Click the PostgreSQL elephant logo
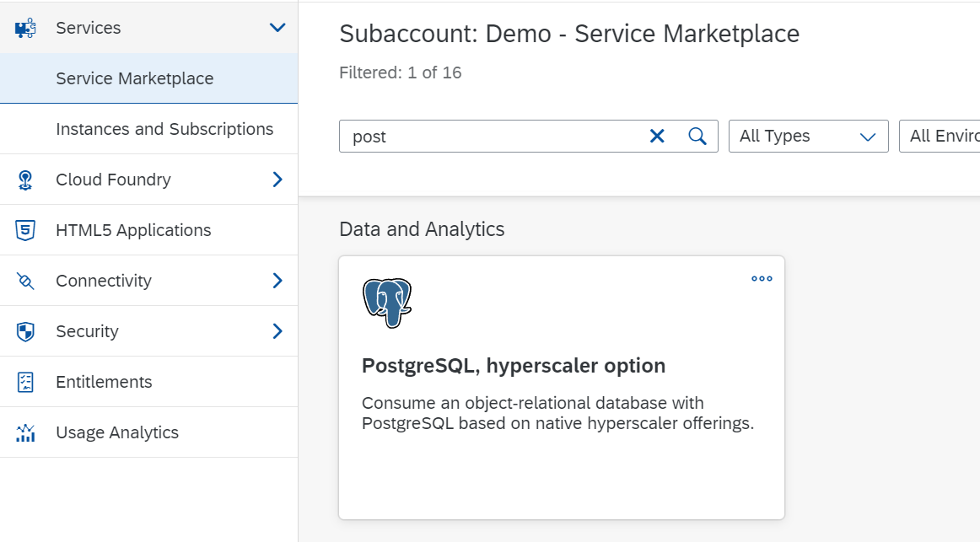980x542 pixels. (x=386, y=303)
